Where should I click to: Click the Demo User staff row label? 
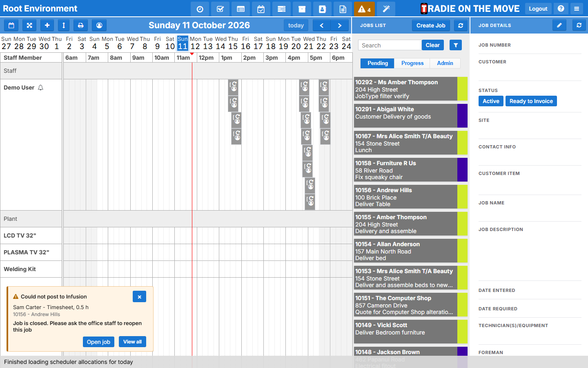(19, 88)
